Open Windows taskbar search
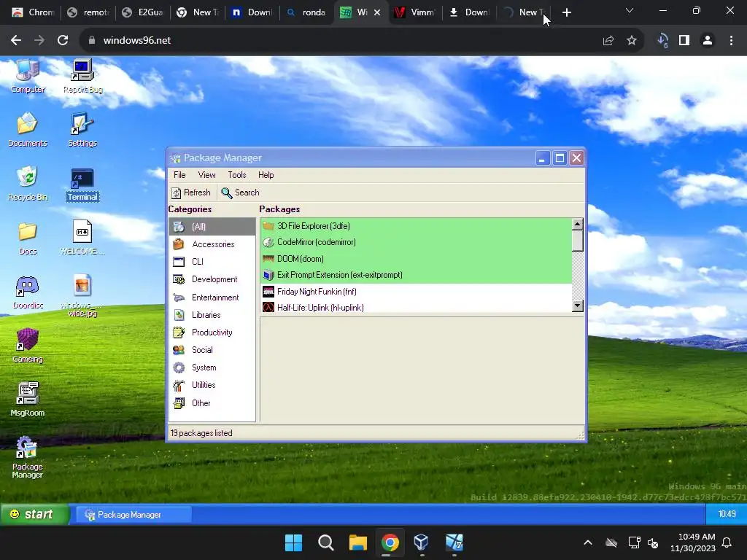Viewport: 747px width, 560px height. tap(326, 542)
